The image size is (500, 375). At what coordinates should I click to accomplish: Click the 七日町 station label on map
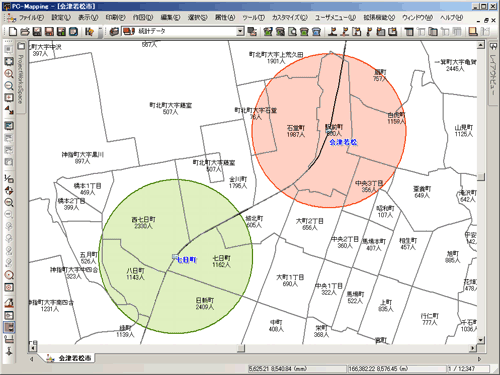click(186, 260)
